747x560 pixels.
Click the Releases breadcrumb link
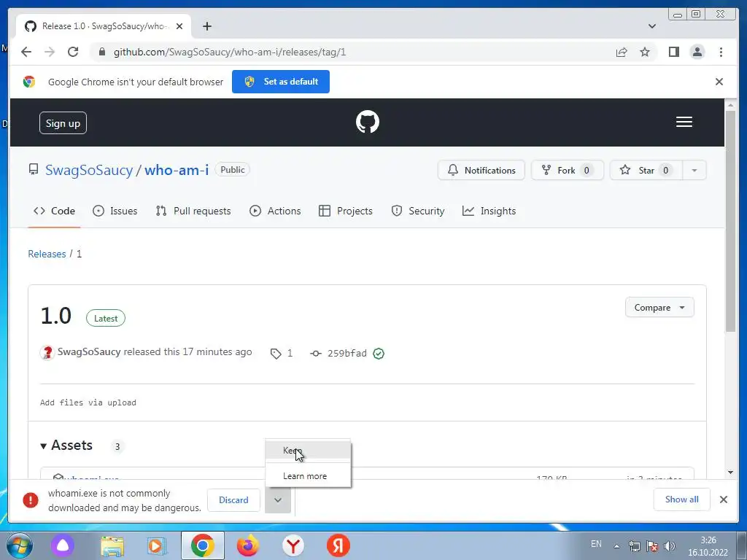[47, 254]
